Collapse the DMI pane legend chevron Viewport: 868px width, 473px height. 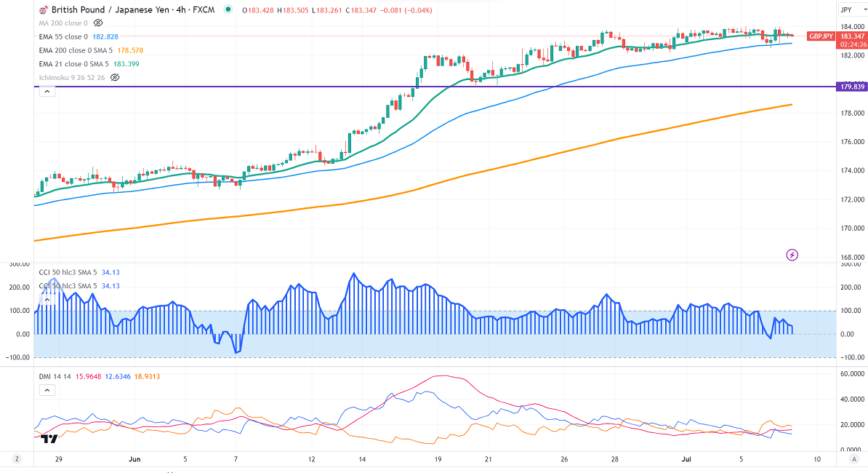pos(47,390)
